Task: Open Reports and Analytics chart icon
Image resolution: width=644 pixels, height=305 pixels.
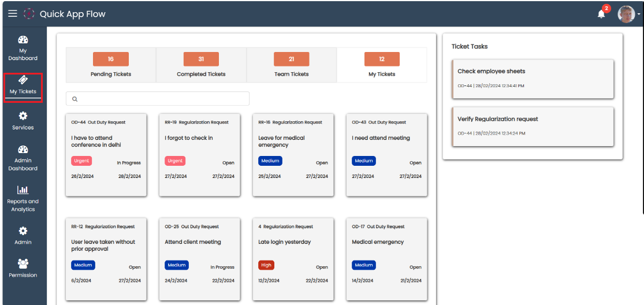Action: click(23, 189)
